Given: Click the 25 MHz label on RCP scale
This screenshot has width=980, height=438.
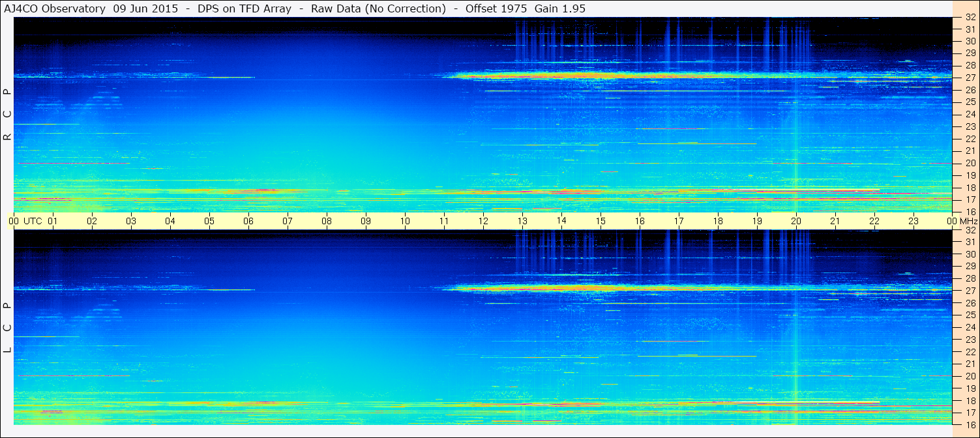Looking at the screenshot, I should pyautogui.click(x=970, y=102).
